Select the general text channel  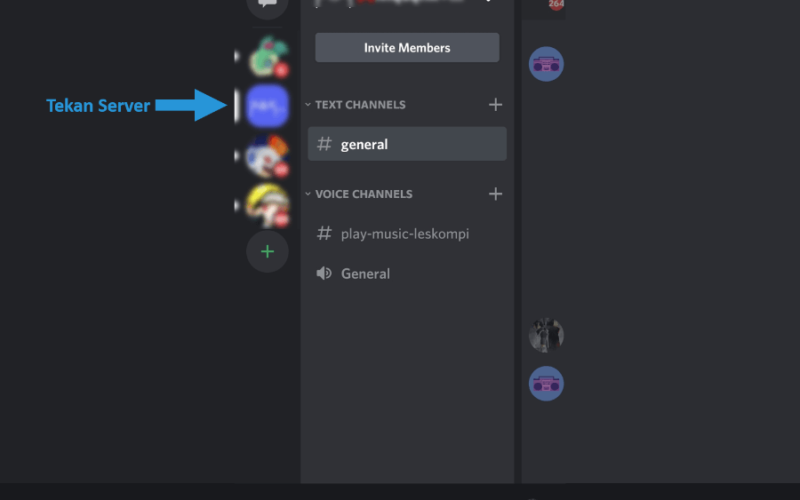click(x=407, y=144)
